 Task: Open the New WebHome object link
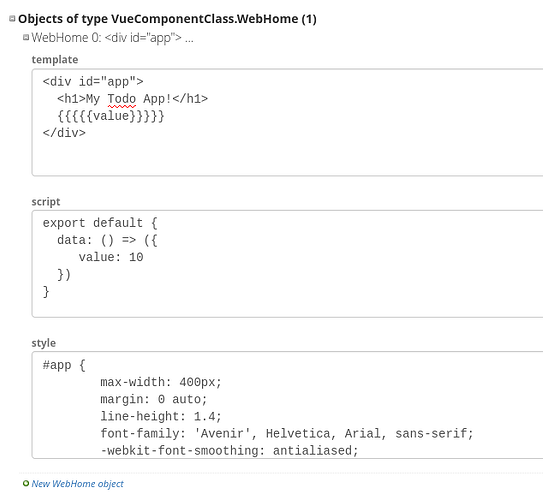point(78,483)
